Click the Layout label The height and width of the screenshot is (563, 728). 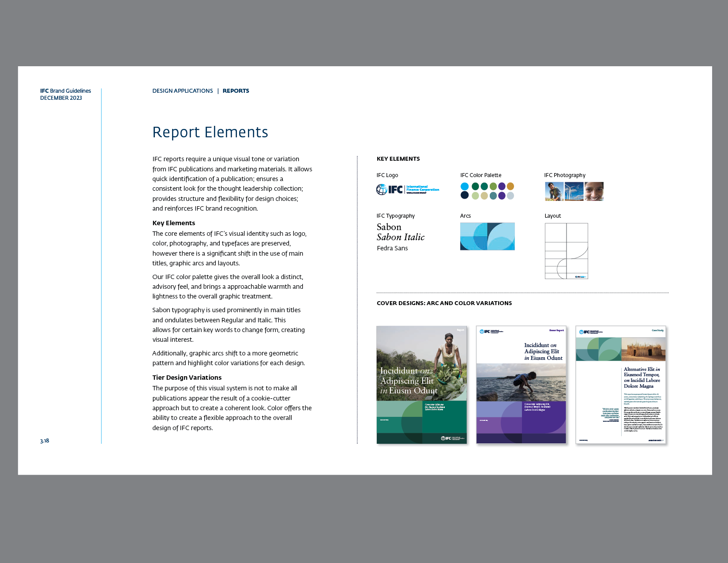coord(552,216)
